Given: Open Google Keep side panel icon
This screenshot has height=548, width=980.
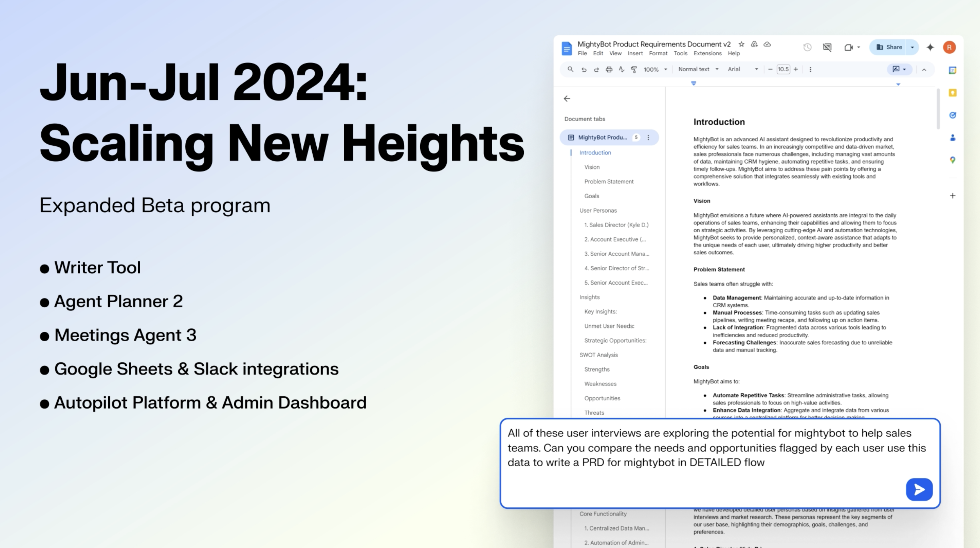Looking at the screenshot, I should [952, 93].
